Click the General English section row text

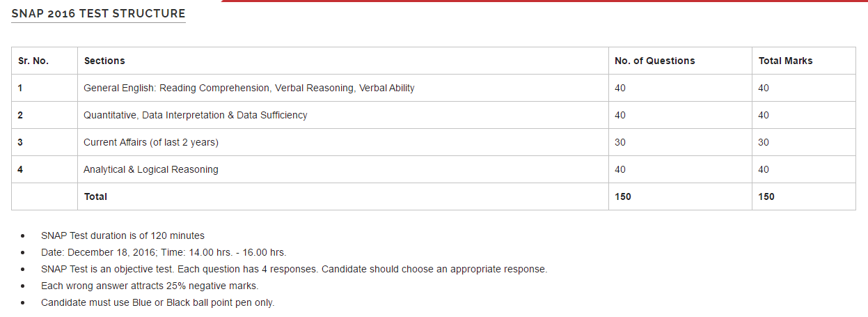[x=248, y=88]
